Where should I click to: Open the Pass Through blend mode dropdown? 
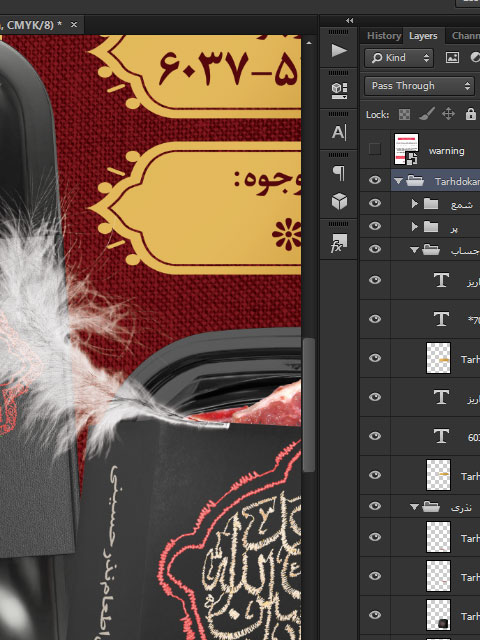pyautogui.click(x=419, y=86)
